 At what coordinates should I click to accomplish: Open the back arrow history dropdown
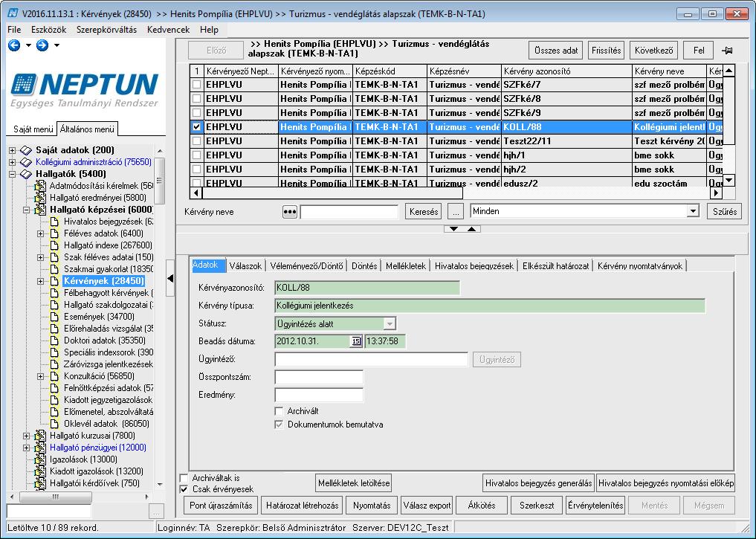28,45
